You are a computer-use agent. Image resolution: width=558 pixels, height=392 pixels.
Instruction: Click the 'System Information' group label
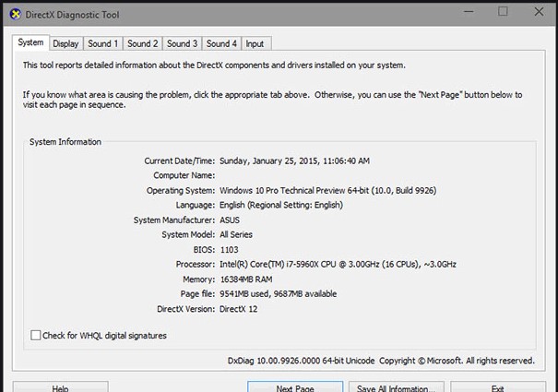[65, 142]
